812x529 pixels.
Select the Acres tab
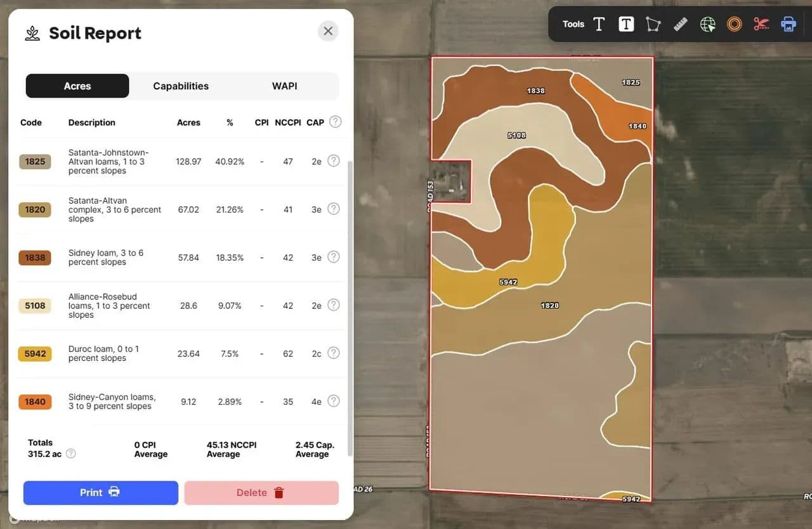pyautogui.click(x=77, y=86)
